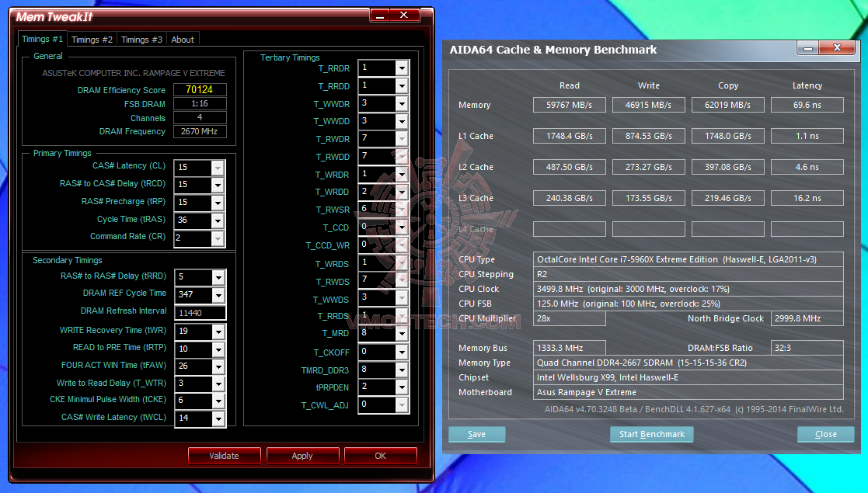
Task: Expand the READ to PRE Time (tRTP) dropdown
Action: coord(218,349)
